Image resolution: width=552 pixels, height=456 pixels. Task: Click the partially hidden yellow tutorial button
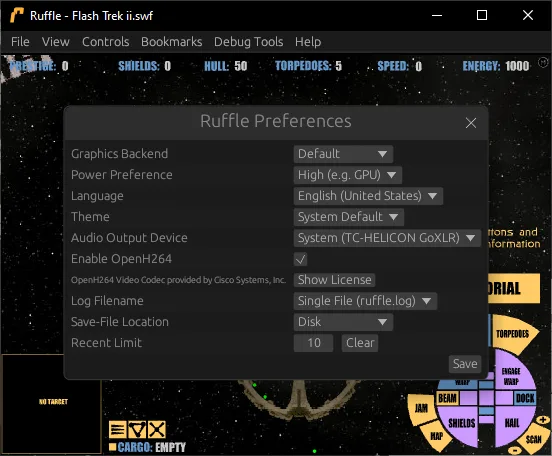pos(514,288)
